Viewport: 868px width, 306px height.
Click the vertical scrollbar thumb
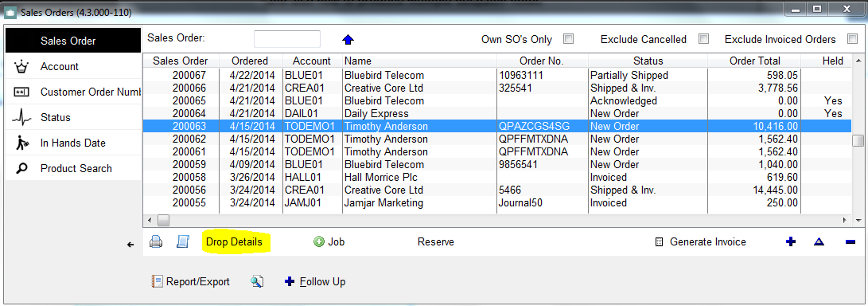click(858, 140)
